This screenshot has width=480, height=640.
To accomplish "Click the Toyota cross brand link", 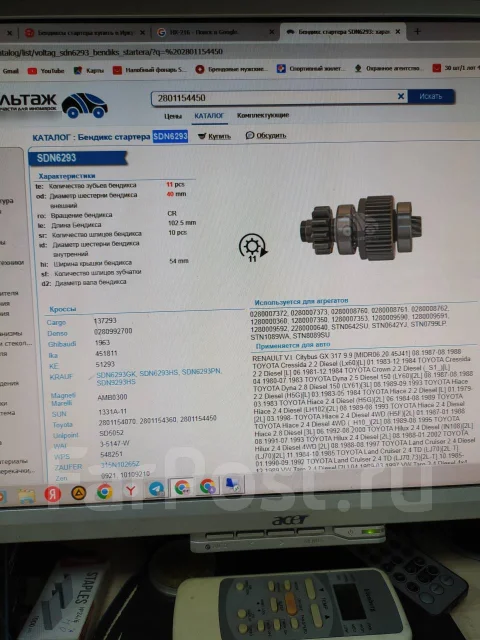I will 62,425.
